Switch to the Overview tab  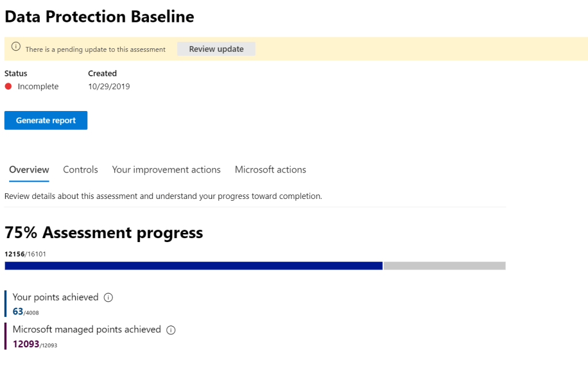pyautogui.click(x=29, y=170)
